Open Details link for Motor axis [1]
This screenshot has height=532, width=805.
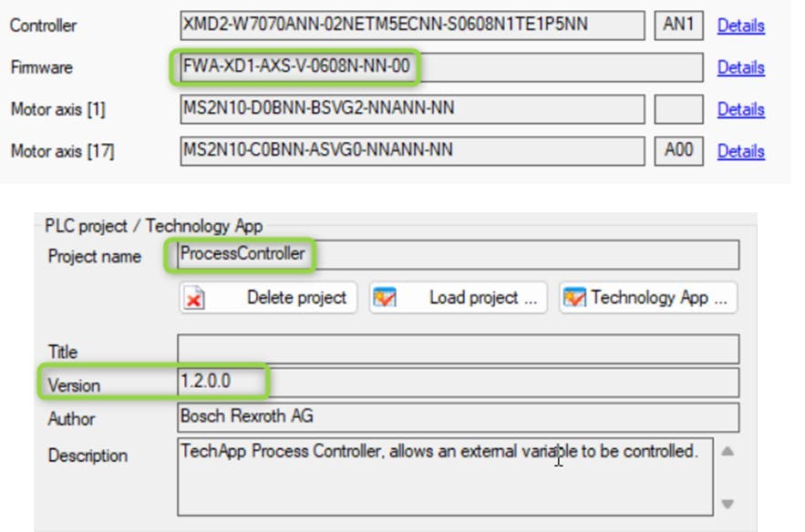[x=740, y=109]
